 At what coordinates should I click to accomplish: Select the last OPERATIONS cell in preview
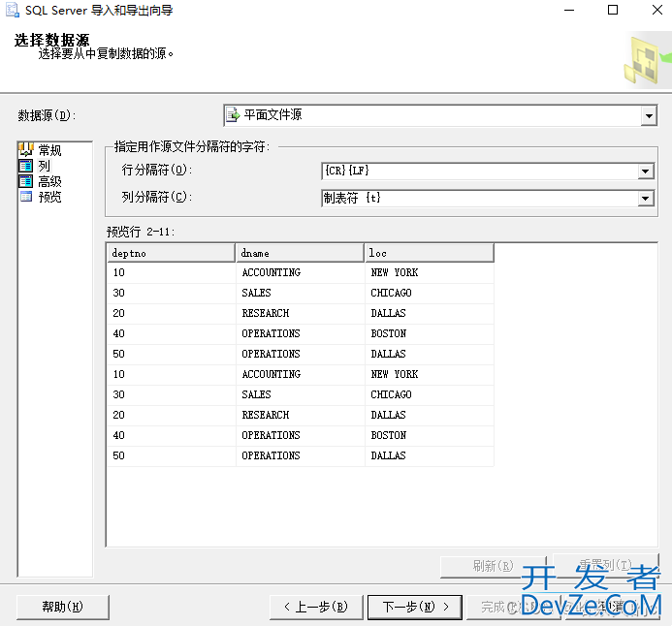tap(300, 455)
